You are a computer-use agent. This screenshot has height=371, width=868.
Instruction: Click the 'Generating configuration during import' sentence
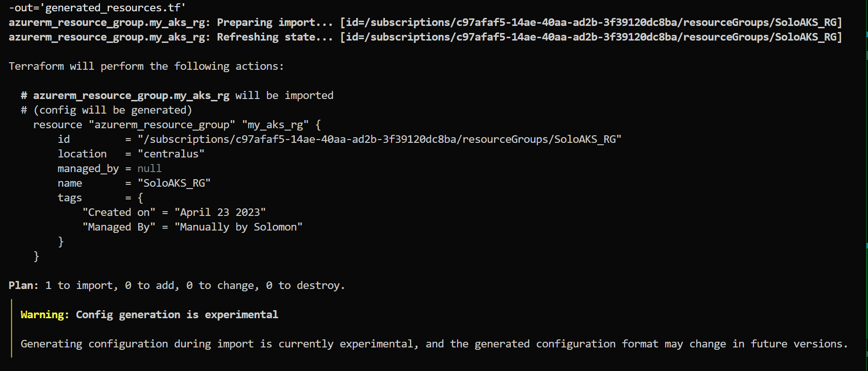(x=434, y=344)
